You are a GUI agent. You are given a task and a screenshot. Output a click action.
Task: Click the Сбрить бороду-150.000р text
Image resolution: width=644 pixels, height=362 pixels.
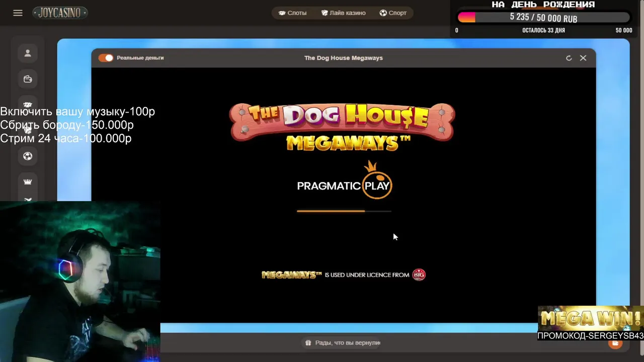click(x=67, y=125)
